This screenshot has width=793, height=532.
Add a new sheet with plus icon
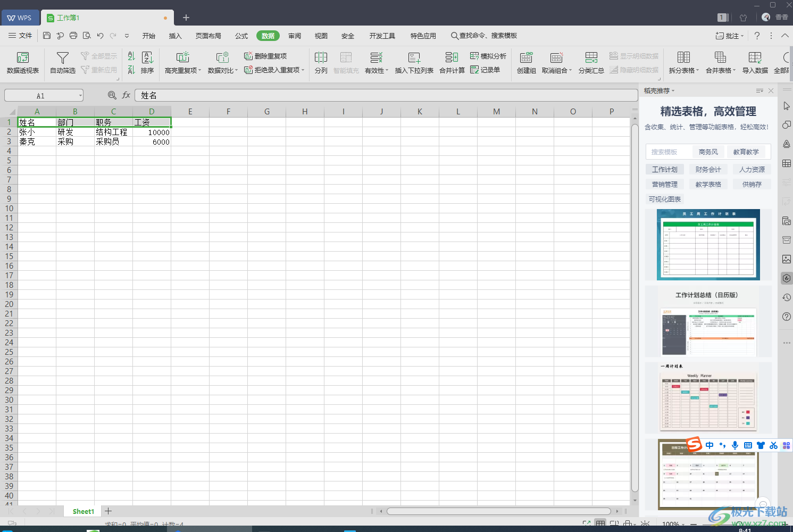tap(108, 511)
